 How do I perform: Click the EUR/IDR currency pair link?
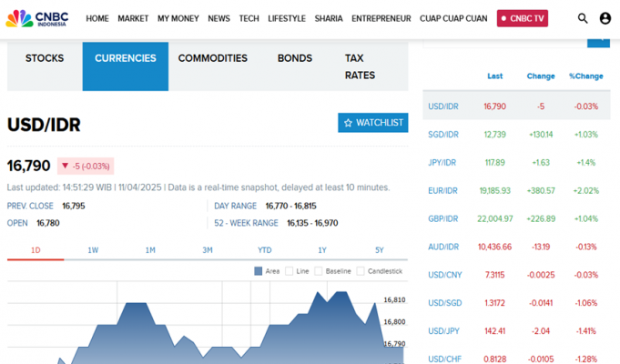443,190
